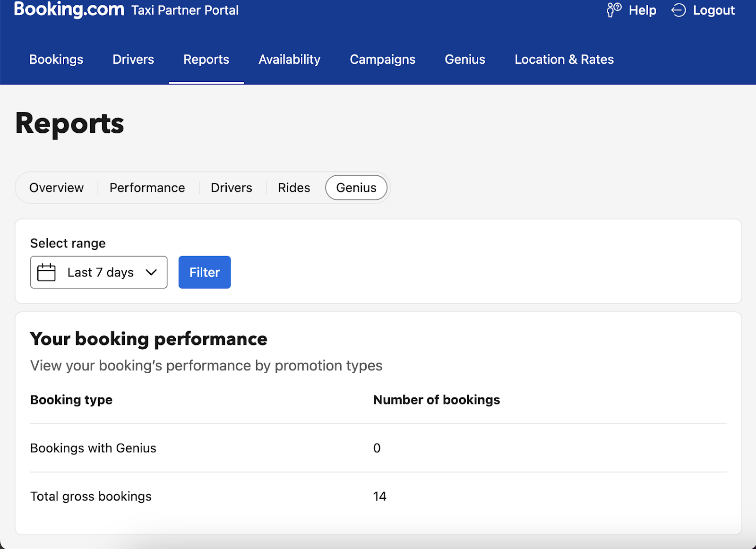Click the Taxi Partner Portal title
The image size is (756, 549).
coord(185,10)
